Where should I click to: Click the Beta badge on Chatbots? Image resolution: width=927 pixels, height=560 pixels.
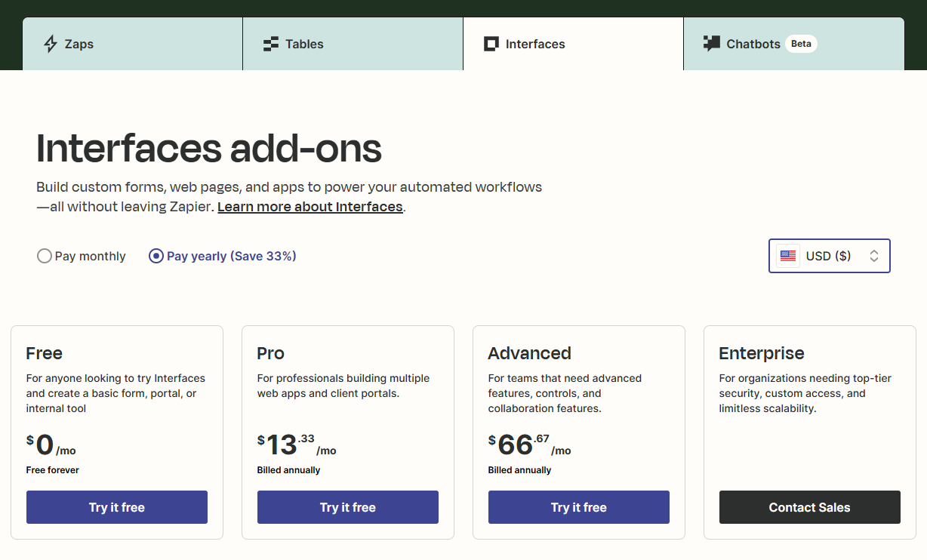[x=801, y=44]
